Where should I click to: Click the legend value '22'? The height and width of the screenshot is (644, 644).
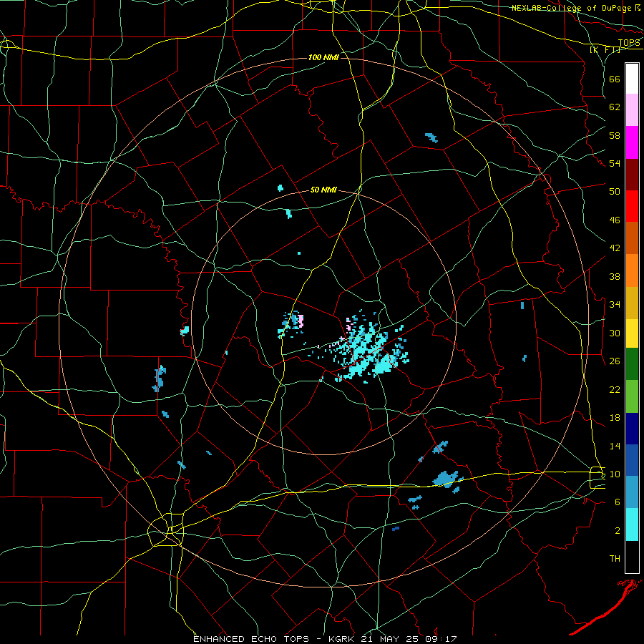[615, 390]
